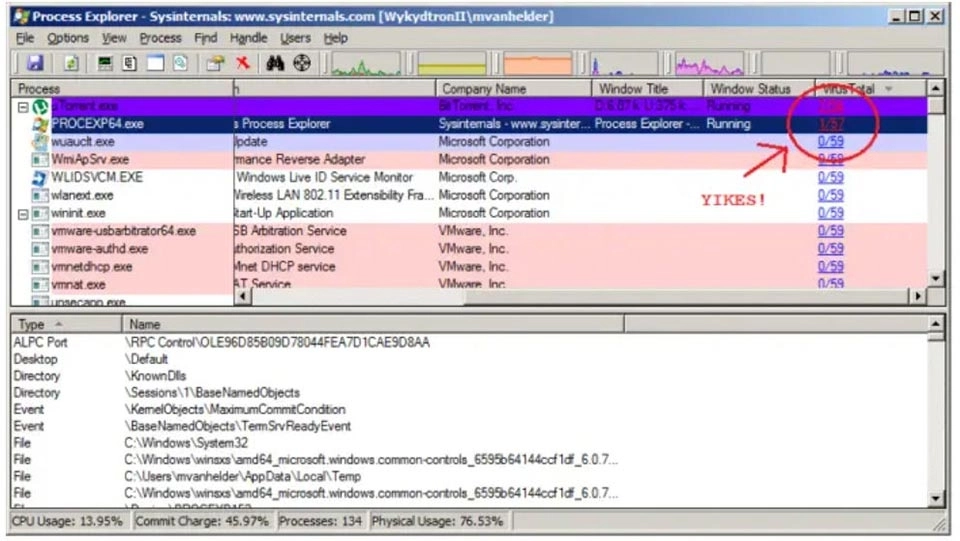Click the DLL/handle view magnifier page icon
960x541 pixels.
click(180, 63)
